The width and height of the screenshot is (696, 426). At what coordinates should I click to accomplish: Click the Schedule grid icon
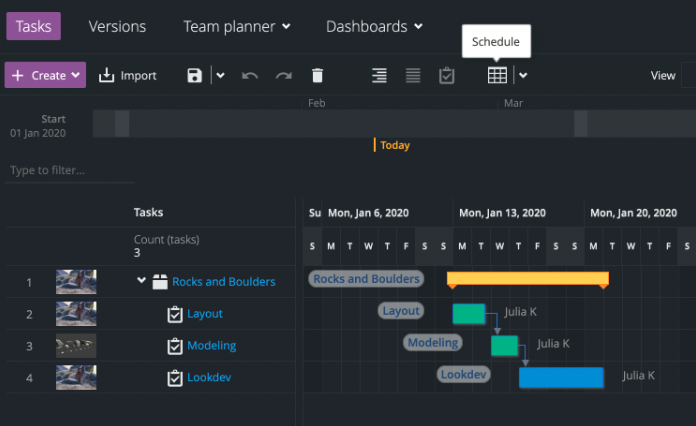point(497,76)
